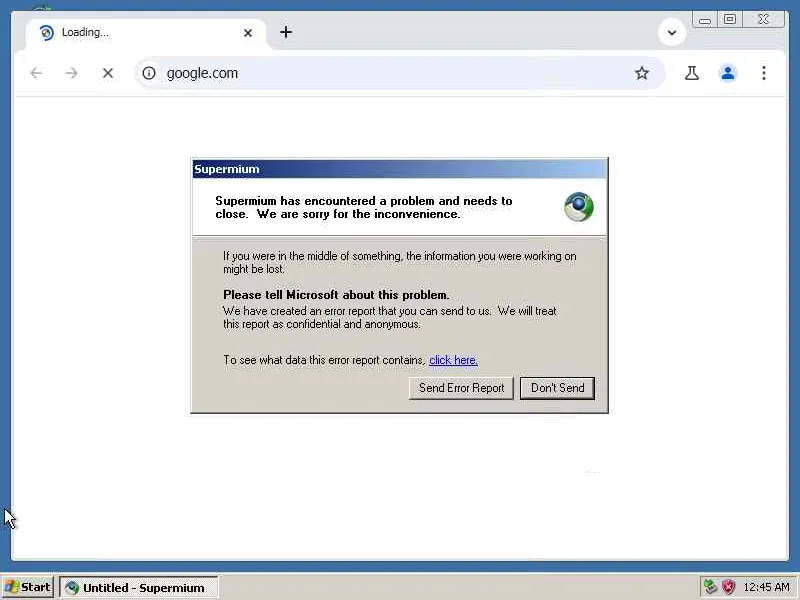The height and width of the screenshot is (600, 800).
Task: Click the safely remove hardware tray icon
Action: [710, 587]
